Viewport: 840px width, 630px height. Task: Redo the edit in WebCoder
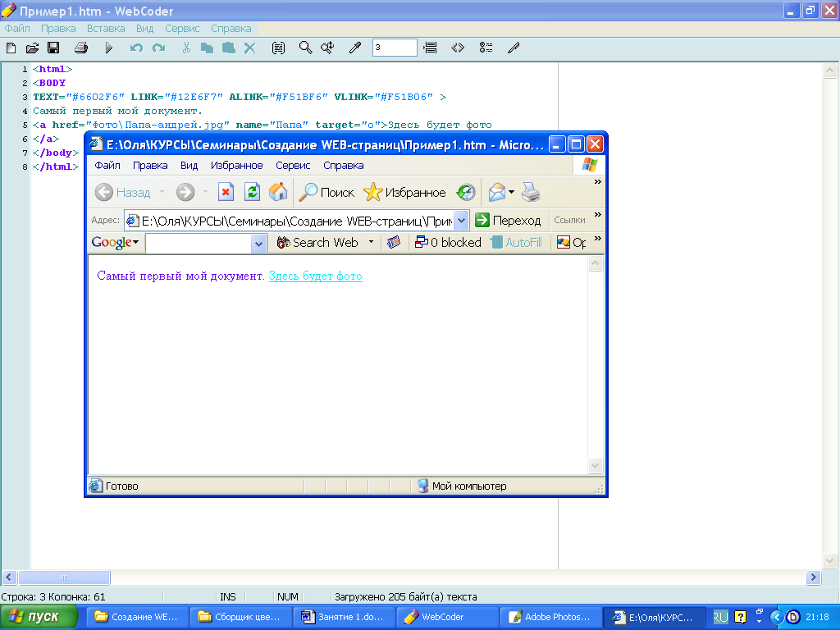tap(159, 48)
